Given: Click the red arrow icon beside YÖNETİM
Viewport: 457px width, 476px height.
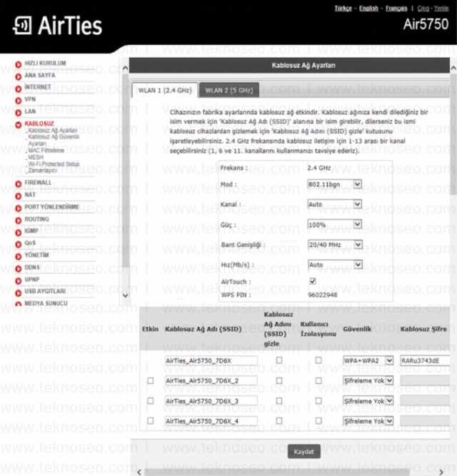Looking at the screenshot, I should pyautogui.click(x=19, y=256).
